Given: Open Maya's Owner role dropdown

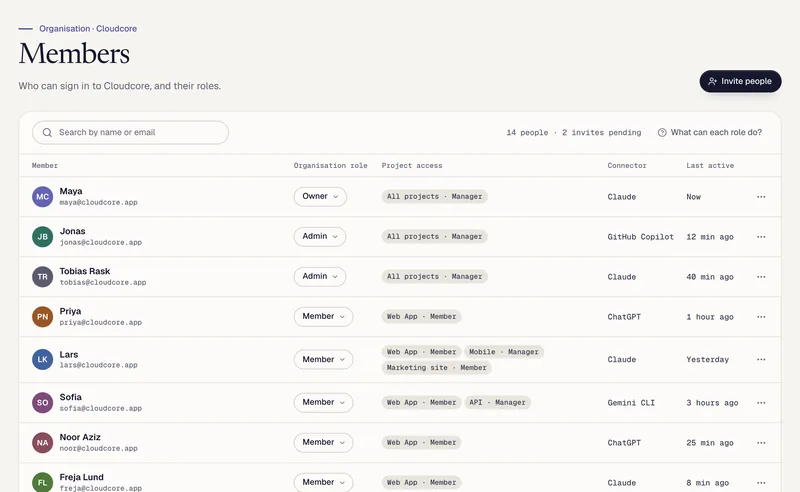Looking at the screenshot, I should (320, 196).
